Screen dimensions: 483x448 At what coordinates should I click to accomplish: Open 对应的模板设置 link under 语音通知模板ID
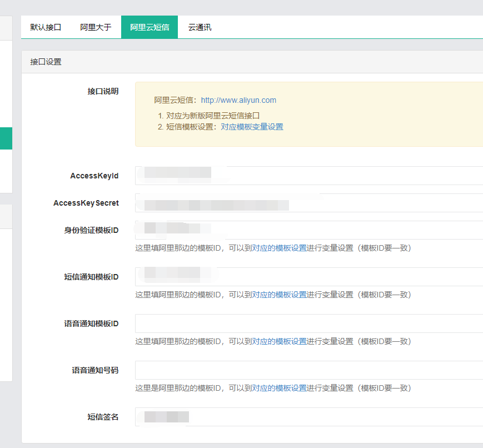tap(279, 341)
